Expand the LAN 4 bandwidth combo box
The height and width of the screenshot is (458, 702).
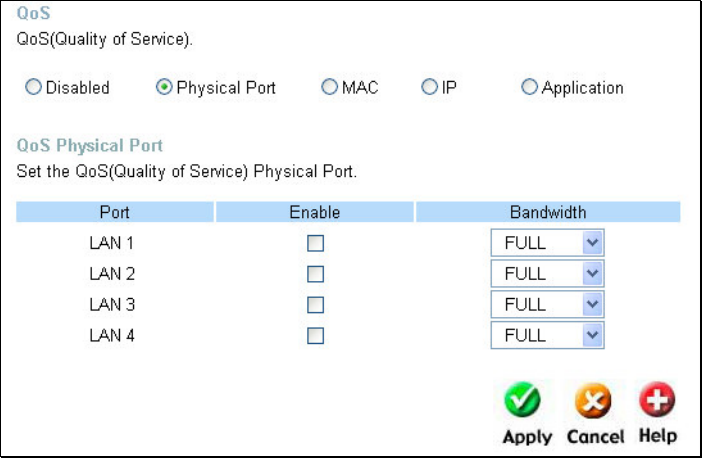[547, 336]
